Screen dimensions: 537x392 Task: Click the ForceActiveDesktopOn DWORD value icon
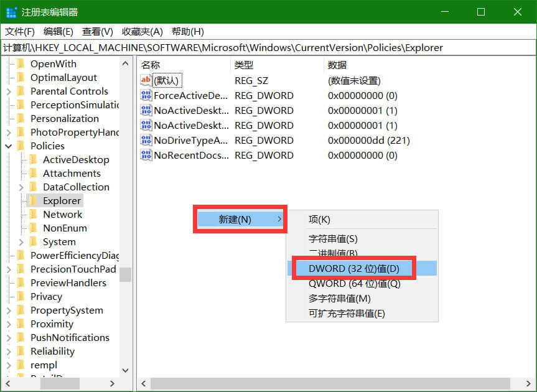tap(146, 95)
